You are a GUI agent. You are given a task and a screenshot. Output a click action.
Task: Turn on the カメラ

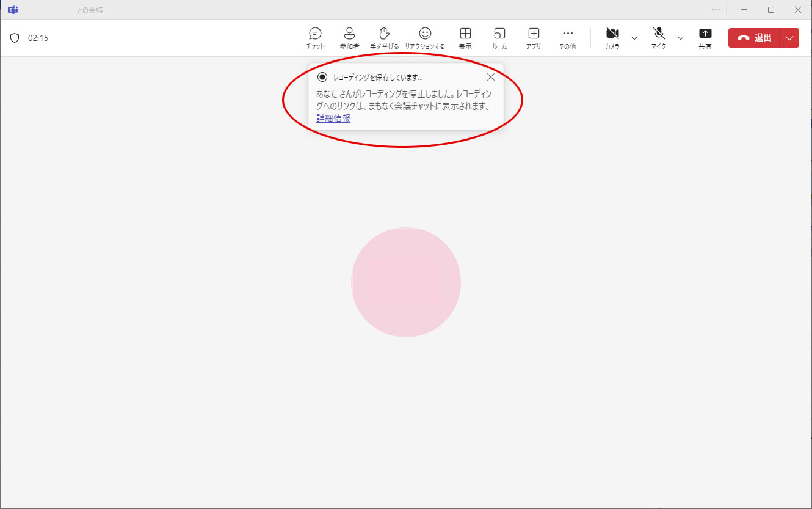click(612, 37)
